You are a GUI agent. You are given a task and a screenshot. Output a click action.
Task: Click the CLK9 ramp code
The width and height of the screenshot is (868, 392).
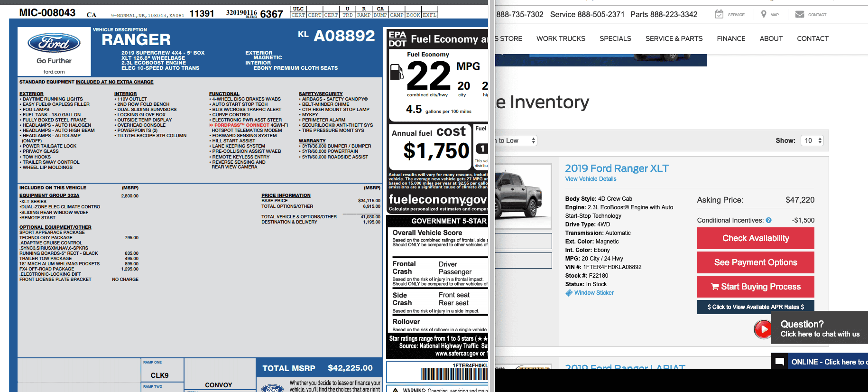(160, 375)
